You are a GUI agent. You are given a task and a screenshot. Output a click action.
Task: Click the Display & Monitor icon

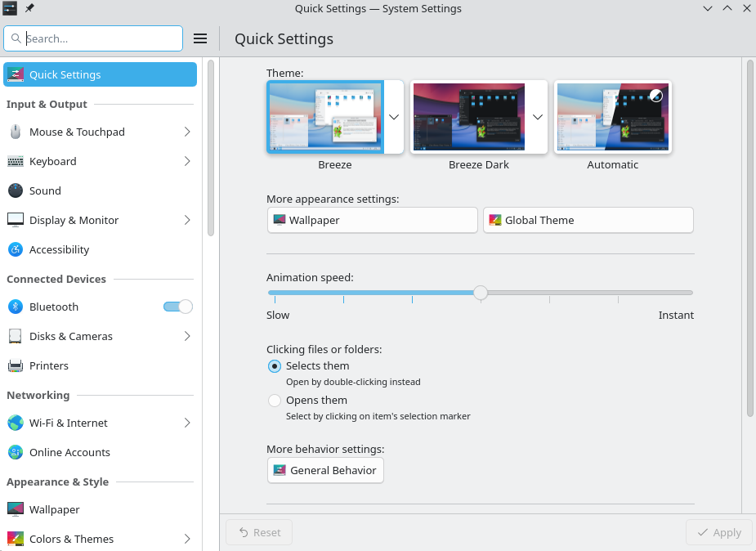coord(16,220)
